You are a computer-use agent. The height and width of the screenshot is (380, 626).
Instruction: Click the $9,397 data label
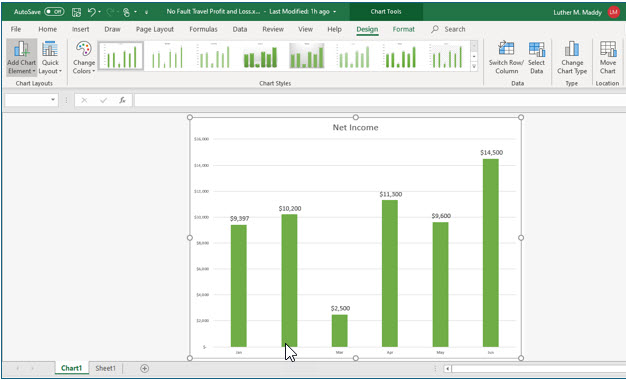[240, 219]
